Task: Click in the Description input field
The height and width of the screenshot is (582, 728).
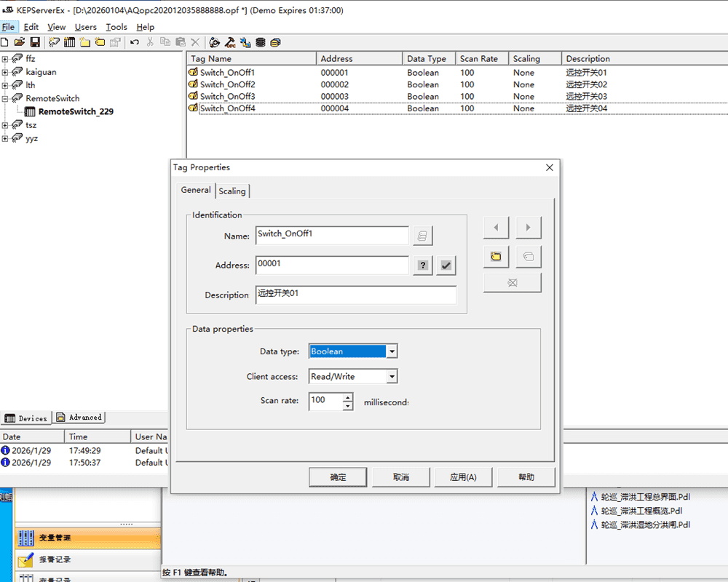Action: pyautogui.click(x=356, y=295)
